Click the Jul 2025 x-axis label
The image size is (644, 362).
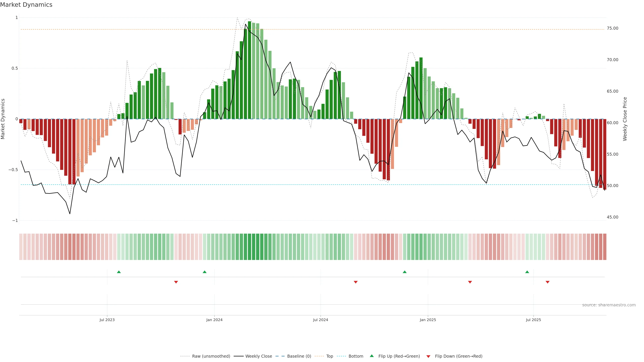[533, 320]
